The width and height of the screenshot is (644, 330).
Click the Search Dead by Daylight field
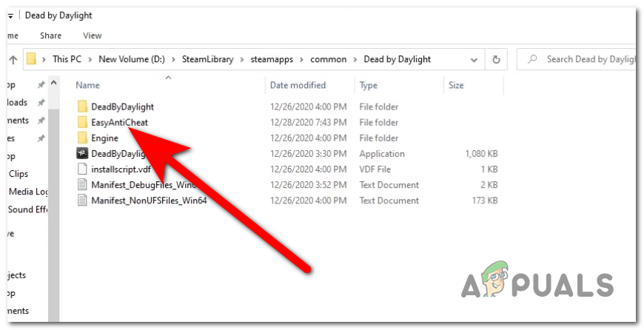[x=576, y=59]
